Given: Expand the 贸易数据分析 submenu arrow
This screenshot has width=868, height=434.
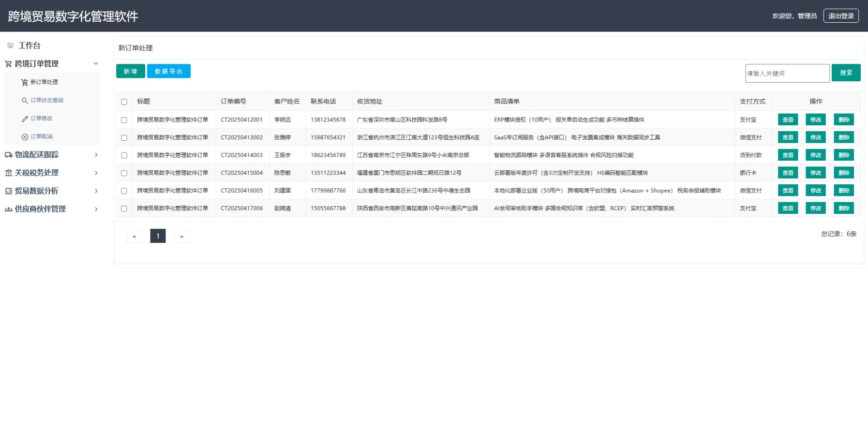Looking at the screenshot, I should tap(96, 191).
